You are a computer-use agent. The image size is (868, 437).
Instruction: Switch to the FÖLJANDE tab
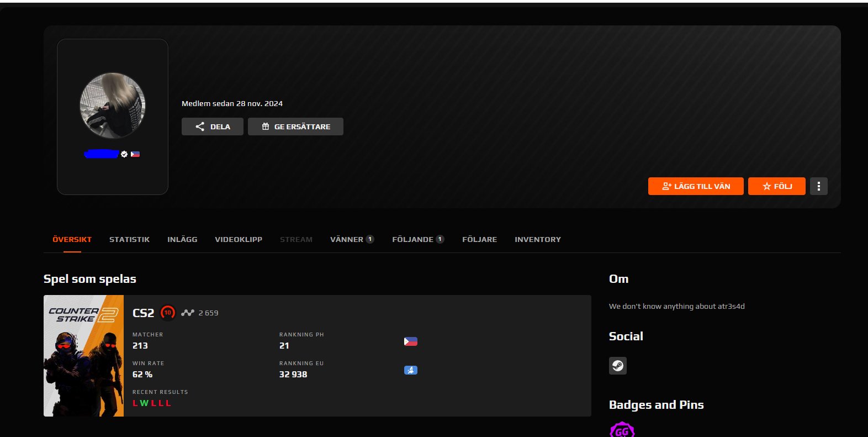[418, 239]
